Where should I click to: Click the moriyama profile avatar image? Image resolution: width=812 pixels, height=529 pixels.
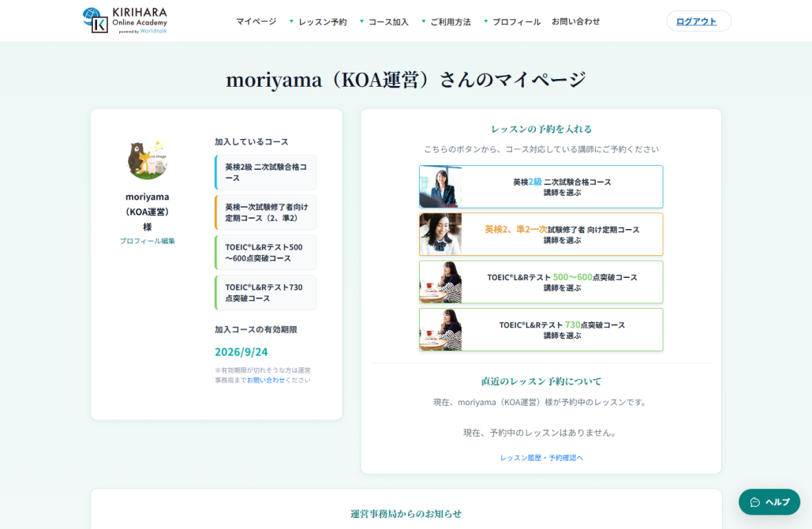147,159
